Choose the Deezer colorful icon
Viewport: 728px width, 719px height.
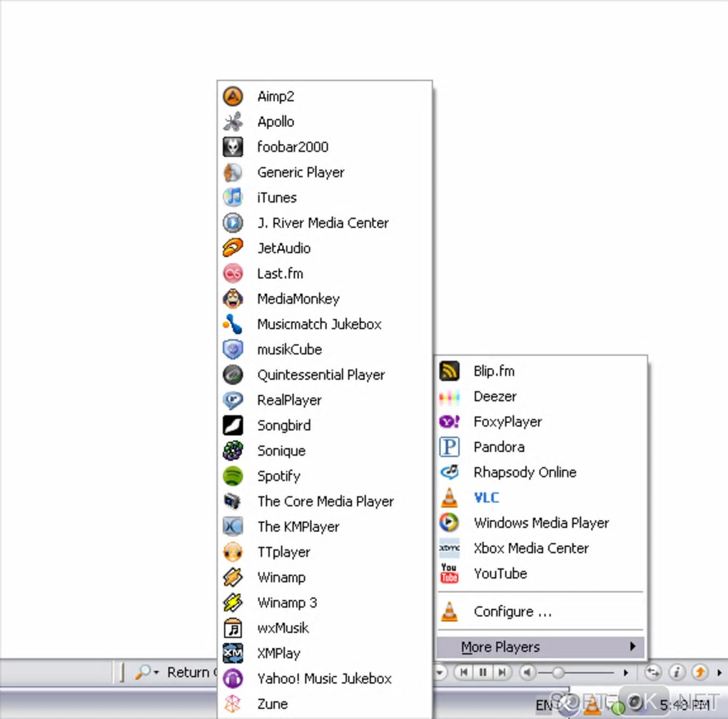click(449, 397)
